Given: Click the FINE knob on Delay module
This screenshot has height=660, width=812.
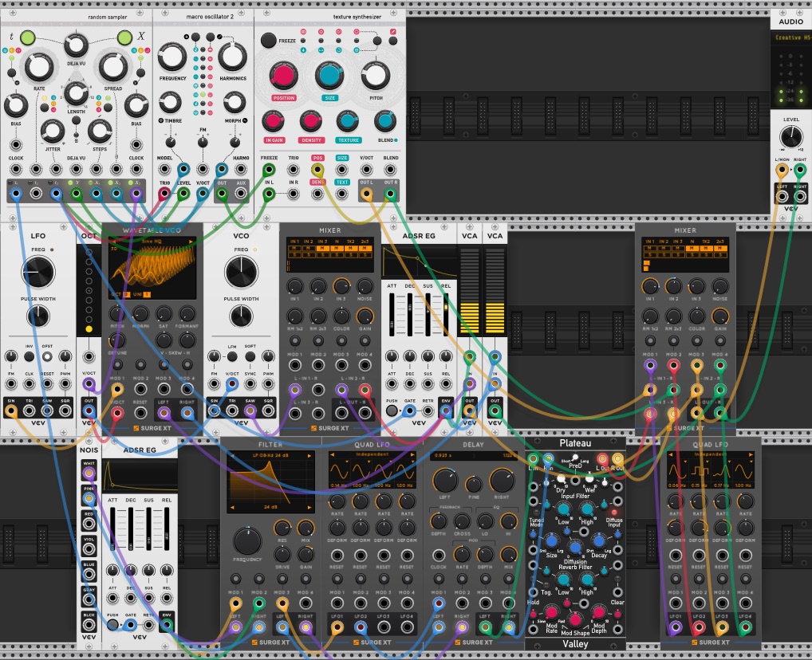Looking at the screenshot, I should (x=473, y=485).
